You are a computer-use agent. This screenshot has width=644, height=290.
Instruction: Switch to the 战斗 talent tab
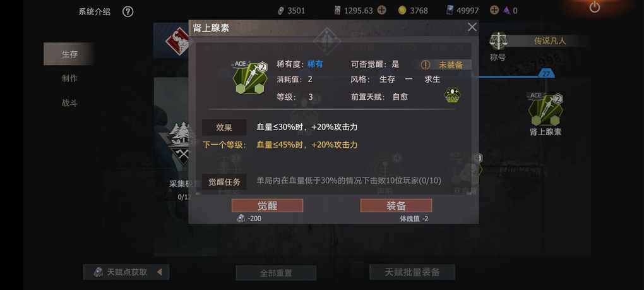(69, 103)
